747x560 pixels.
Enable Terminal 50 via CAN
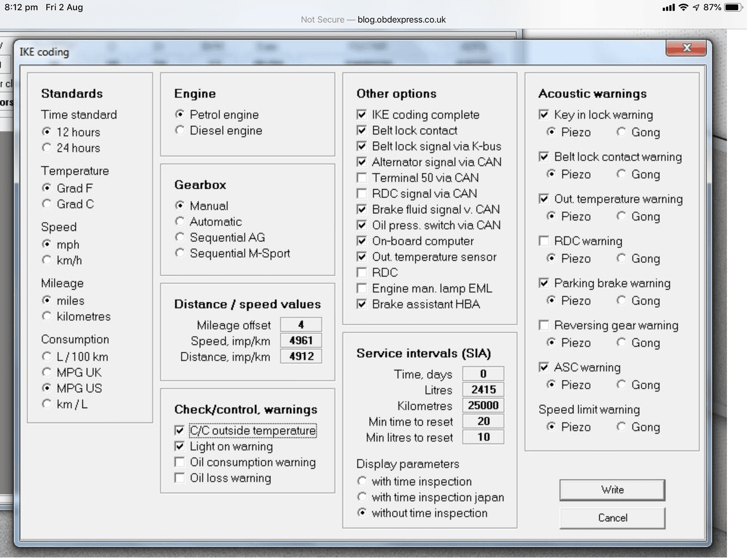click(x=361, y=178)
